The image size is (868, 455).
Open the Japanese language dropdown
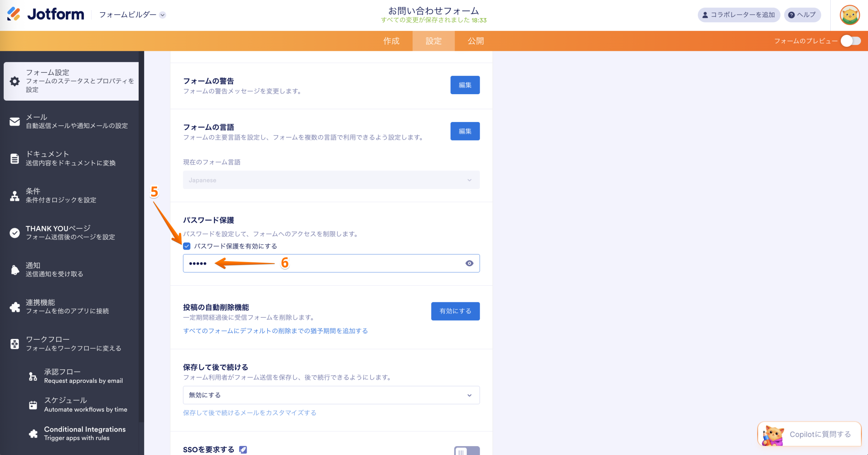point(331,180)
